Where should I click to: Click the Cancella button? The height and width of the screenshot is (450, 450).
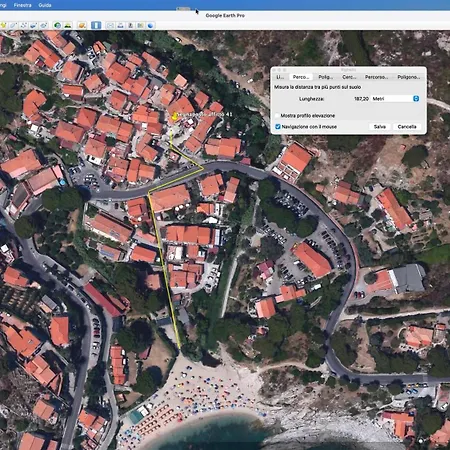tap(407, 127)
